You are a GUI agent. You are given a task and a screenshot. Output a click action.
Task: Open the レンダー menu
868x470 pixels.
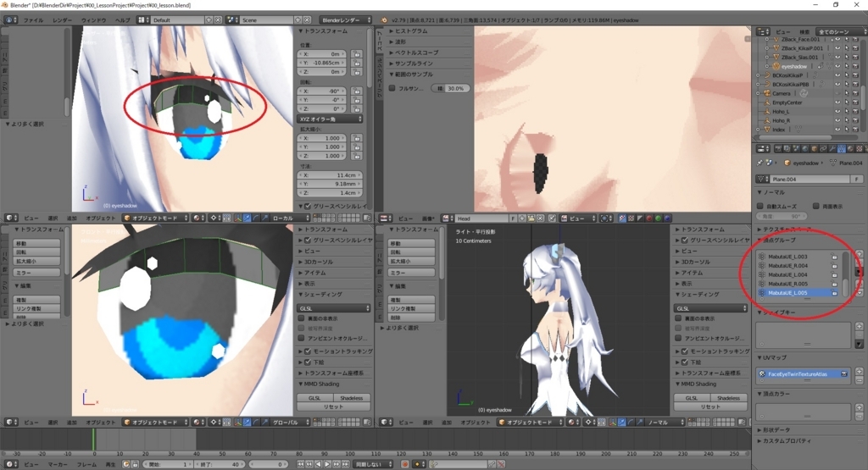click(63, 20)
